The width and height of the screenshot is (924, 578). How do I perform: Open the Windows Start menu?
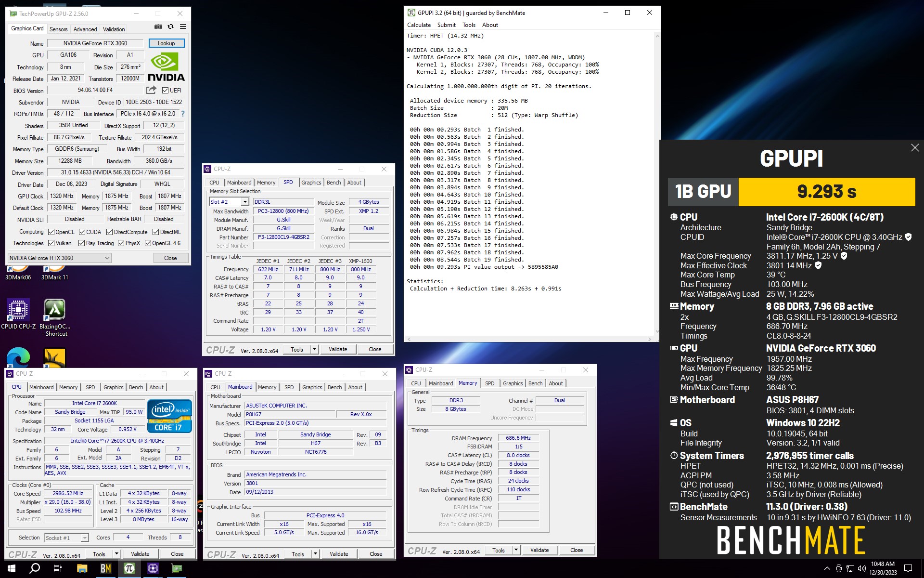[12, 568]
